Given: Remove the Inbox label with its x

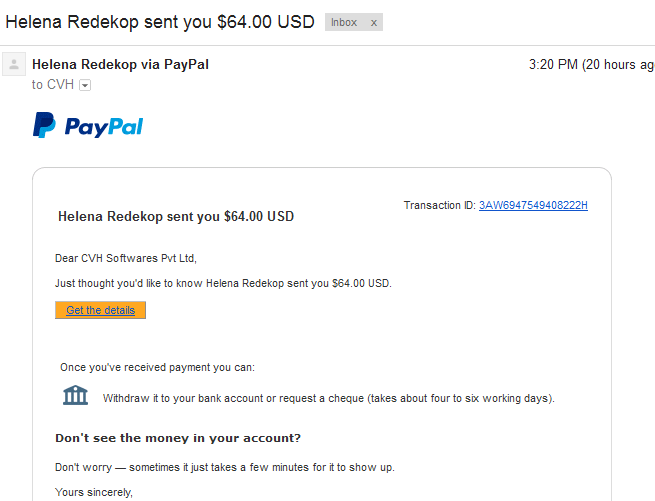Looking at the screenshot, I should (374, 23).
